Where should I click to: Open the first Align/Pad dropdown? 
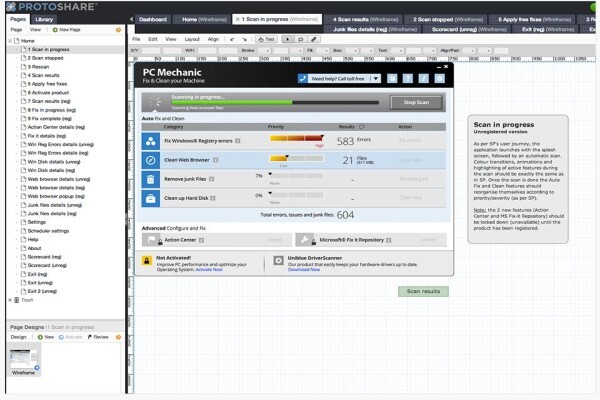[x=473, y=51]
